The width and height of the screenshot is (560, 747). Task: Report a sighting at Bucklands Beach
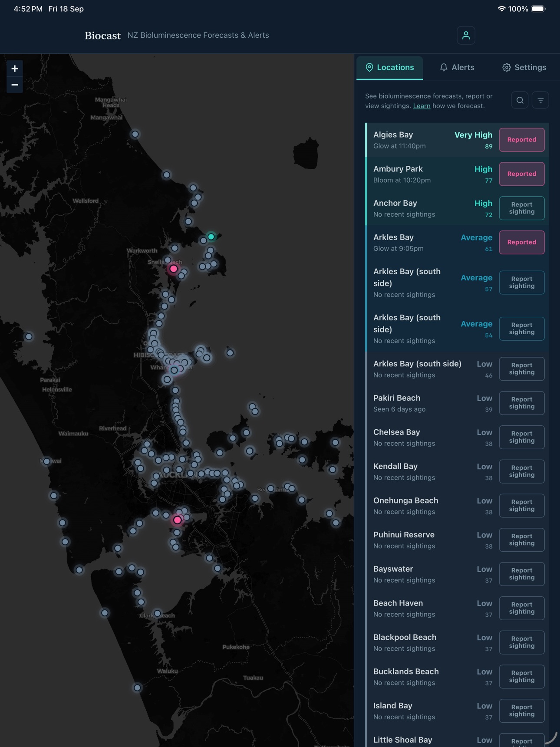pos(522,677)
